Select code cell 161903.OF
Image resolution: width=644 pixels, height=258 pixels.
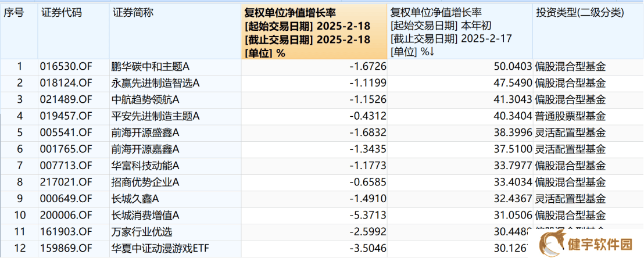(66, 232)
